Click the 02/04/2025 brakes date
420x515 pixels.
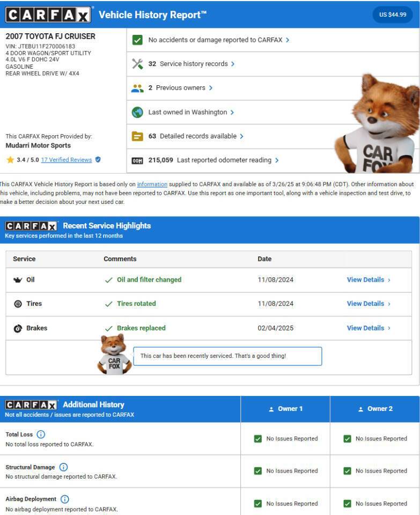276,328
